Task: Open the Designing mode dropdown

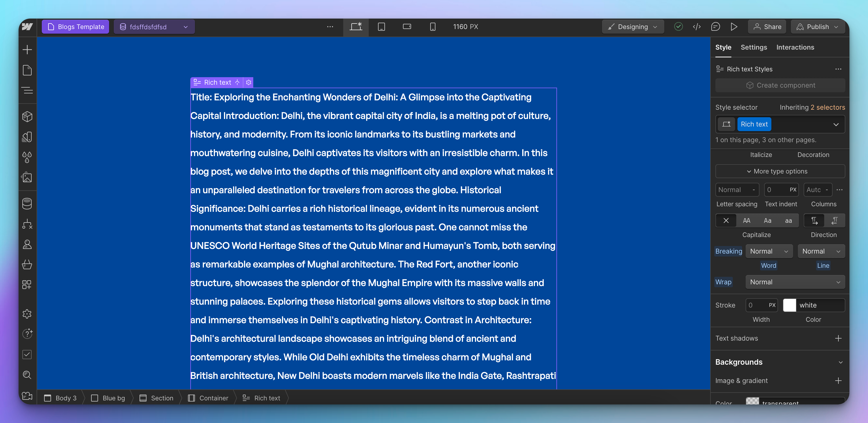Action: [632, 27]
